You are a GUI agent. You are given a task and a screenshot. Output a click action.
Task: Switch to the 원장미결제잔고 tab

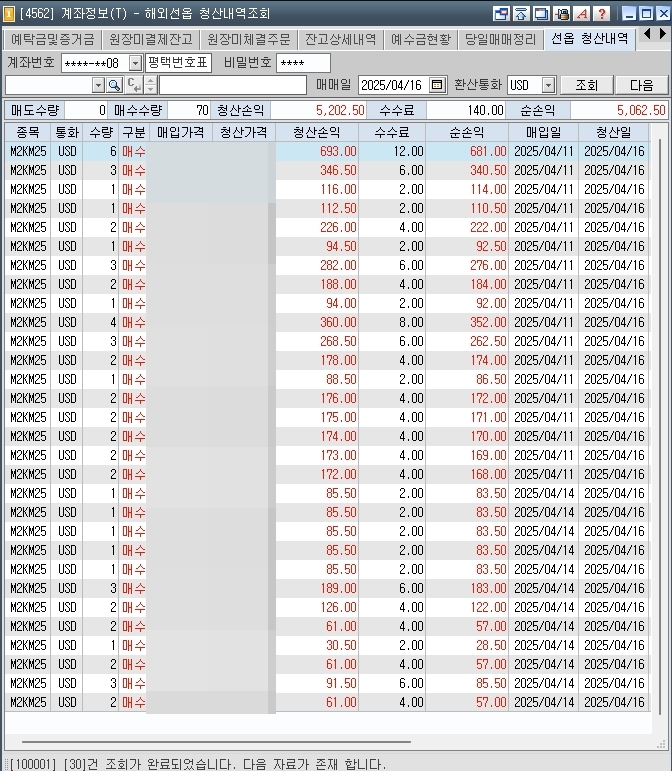pos(151,39)
